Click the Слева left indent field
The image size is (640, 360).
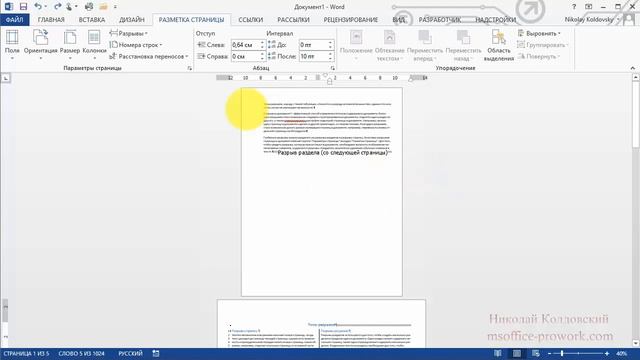click(x=245, y=45)
